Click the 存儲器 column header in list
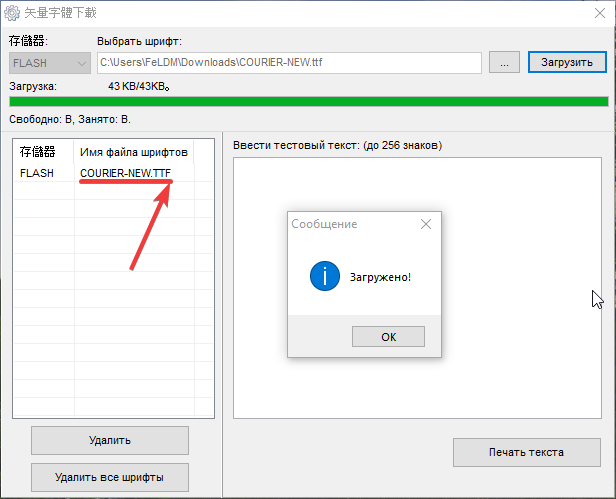Screen dimensions: 616x499 point(38,152)
